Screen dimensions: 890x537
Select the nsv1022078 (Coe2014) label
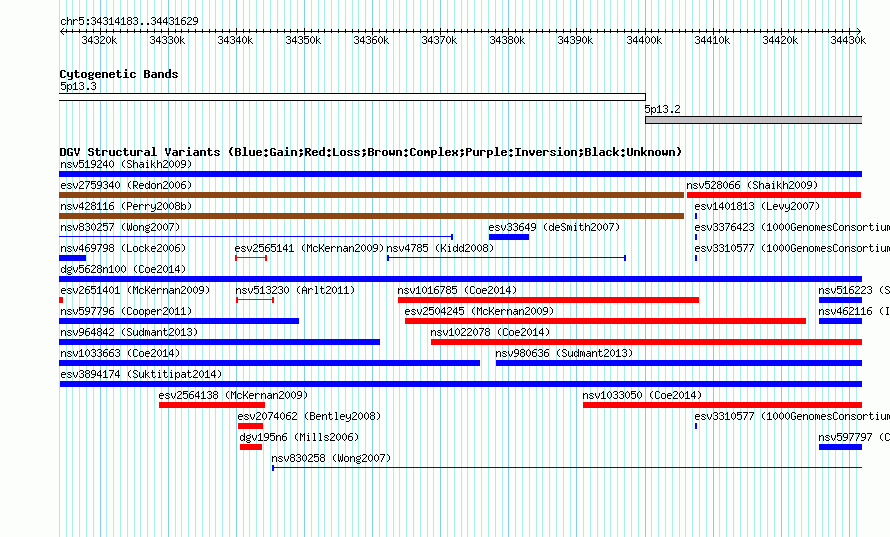click(490, 332)
